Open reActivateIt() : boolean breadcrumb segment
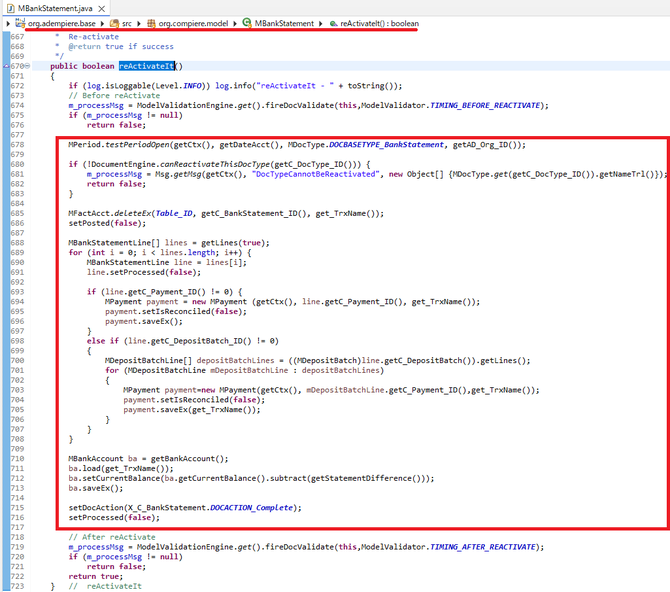 379,24
